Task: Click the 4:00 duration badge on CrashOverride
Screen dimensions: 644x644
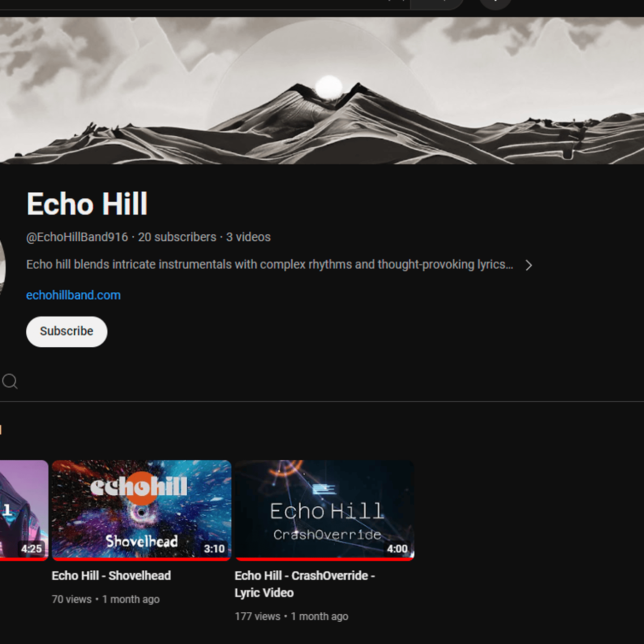Action: click(397, 549)
